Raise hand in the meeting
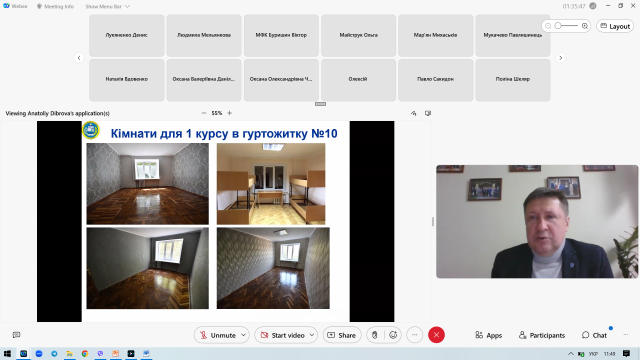This screenshot has width=640, height=360. 374,335
